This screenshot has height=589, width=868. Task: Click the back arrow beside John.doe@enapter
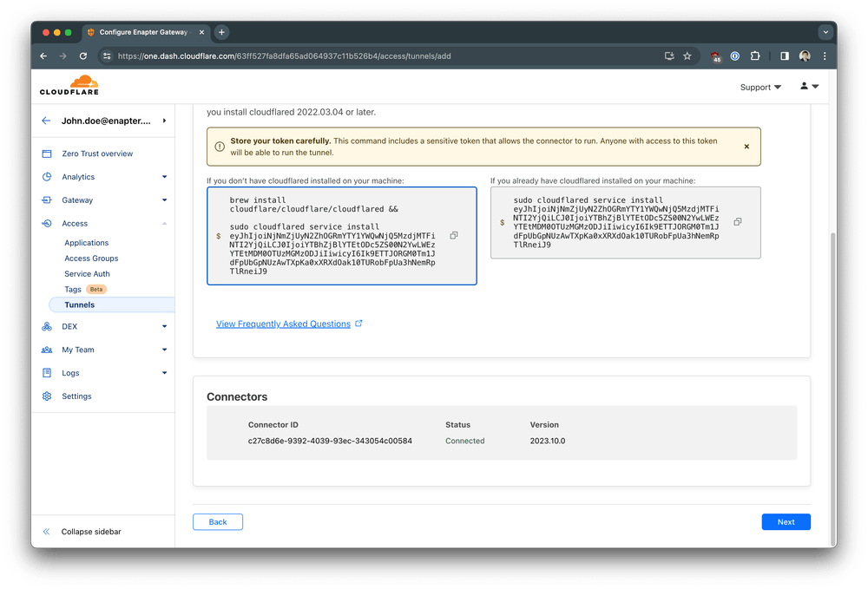click(x=46, y=121)
